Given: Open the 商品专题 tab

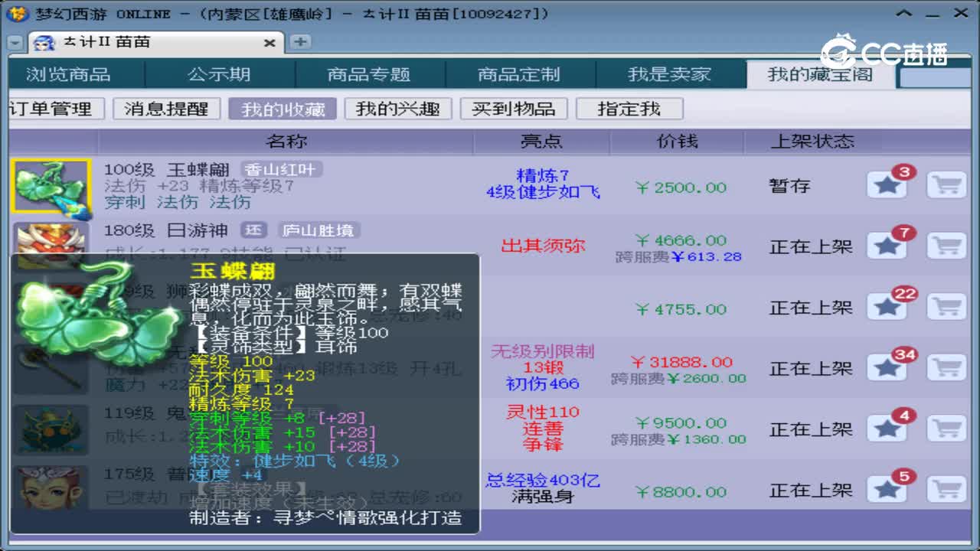Looking at the screenshot, I should (x=369, y=74).
